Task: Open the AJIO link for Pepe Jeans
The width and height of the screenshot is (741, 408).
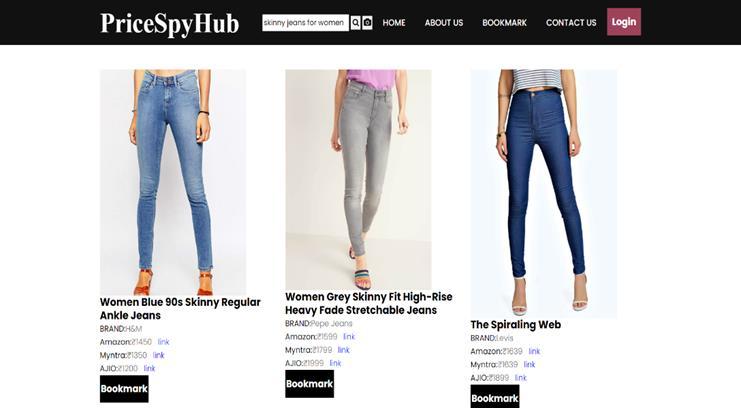Action: pos(335,363)
